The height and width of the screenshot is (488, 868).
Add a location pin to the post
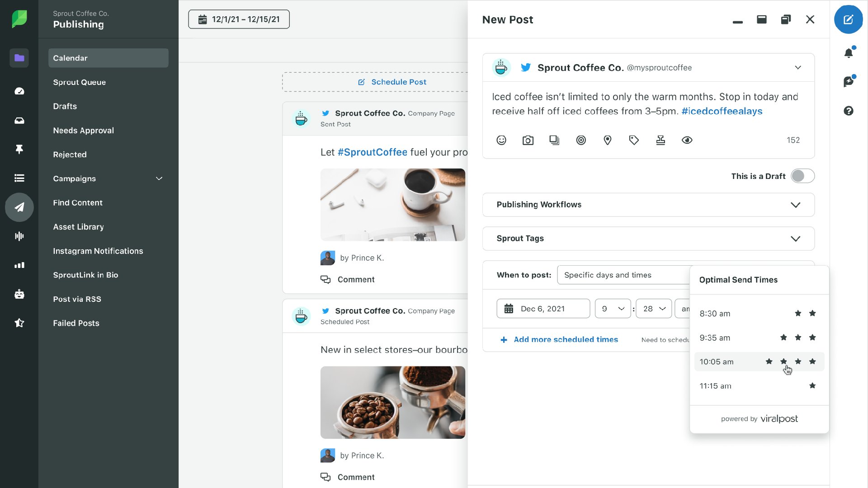click(607, 140)
